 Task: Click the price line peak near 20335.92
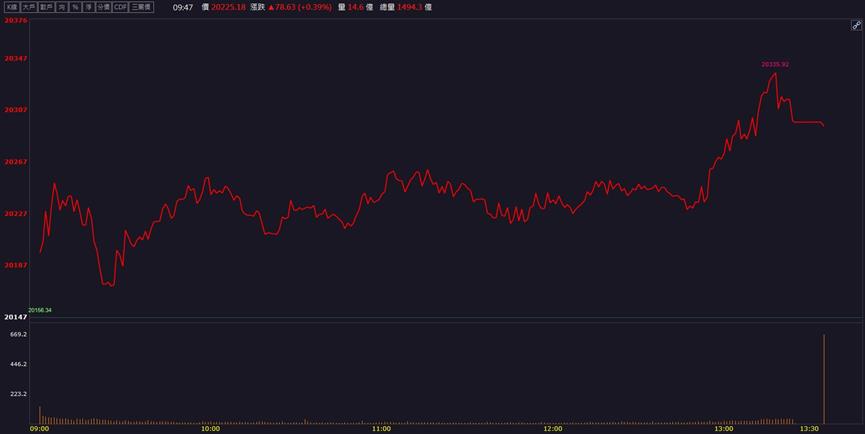click(776, 73)
